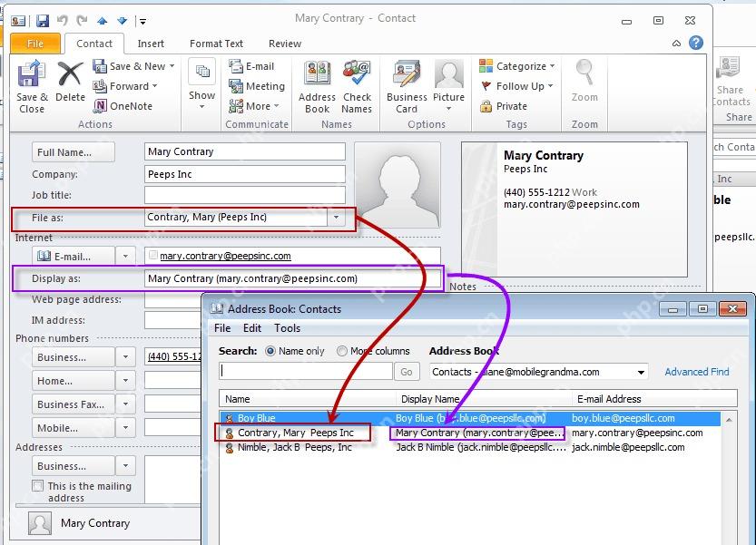Open Address Book Edit menu
Screen dimensions: 756x545
click(x=252, y=328)
